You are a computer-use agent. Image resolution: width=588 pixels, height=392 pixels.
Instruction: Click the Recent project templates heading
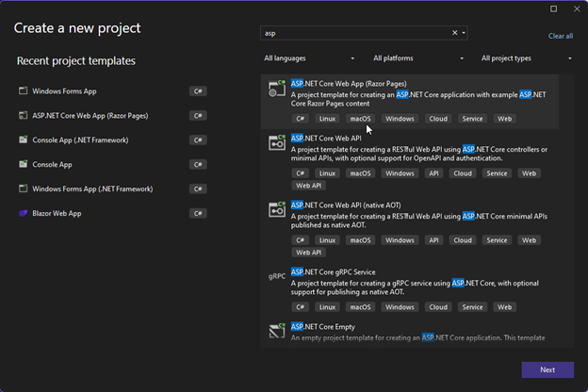(76, 60)
